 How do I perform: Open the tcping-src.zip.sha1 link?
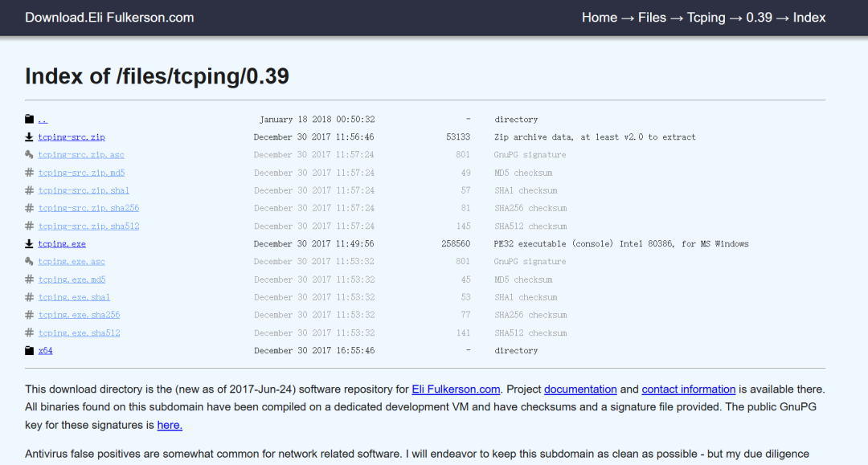[x=84, y=190]
